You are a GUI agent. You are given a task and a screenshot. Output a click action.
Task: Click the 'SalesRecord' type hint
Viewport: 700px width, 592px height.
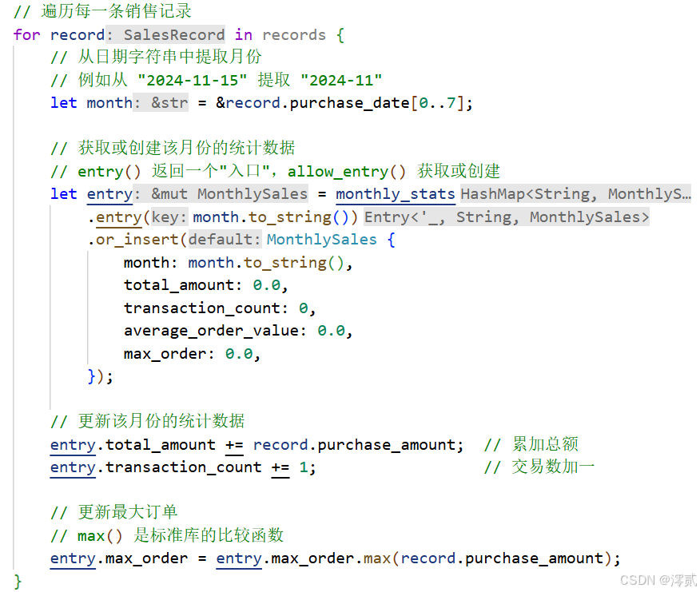pyautogui.click(x=174, y=35)
